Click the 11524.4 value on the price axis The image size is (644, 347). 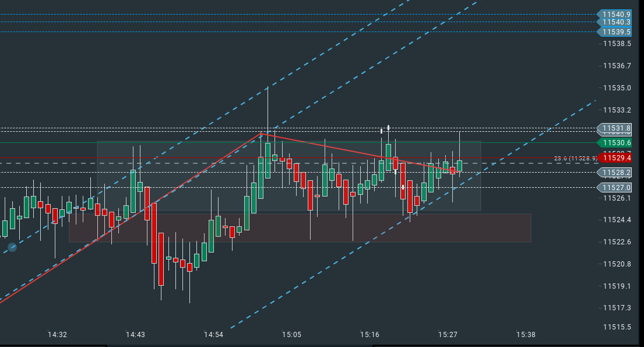[x=617, y=220]
